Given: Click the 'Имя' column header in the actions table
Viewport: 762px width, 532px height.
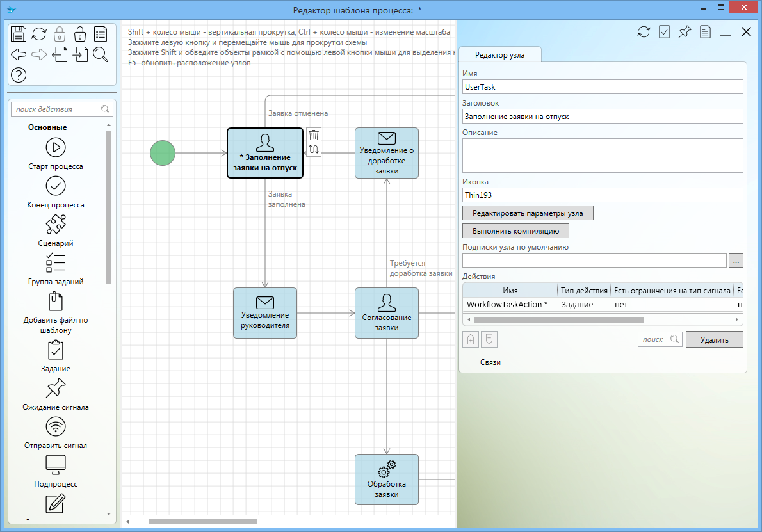Looking at the screenshot, I should click(510, 291).
